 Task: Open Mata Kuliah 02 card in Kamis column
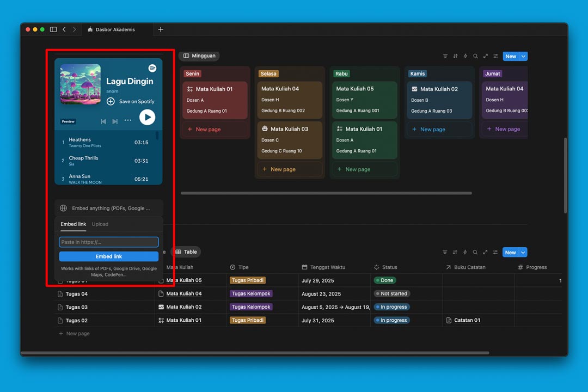click(x=439, y=100)
